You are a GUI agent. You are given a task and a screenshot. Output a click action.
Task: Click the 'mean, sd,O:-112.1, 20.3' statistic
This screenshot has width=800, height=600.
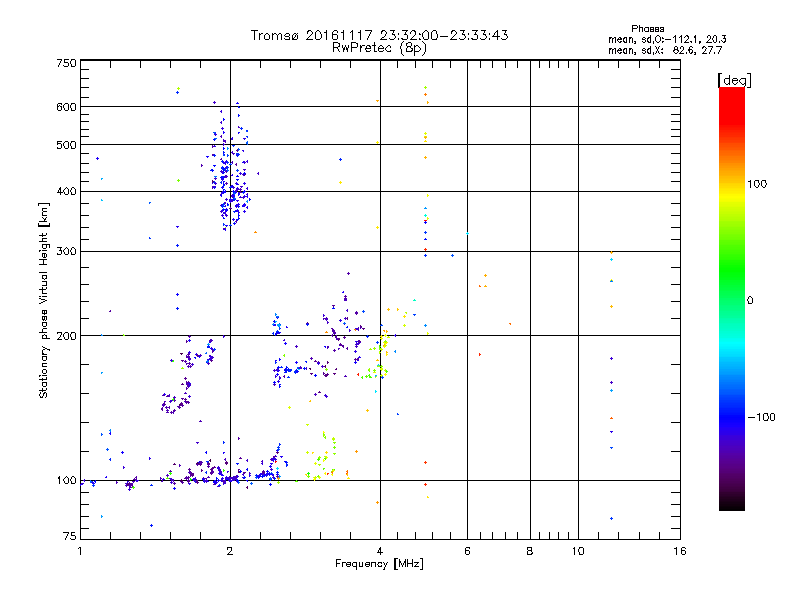click(667, 40)
